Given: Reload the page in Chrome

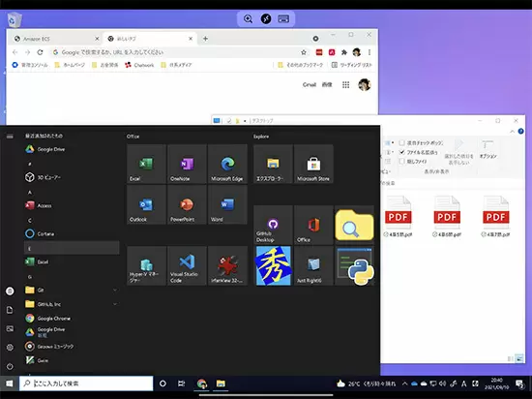Looking at the screenshot, I should click(x=40, y=52).
